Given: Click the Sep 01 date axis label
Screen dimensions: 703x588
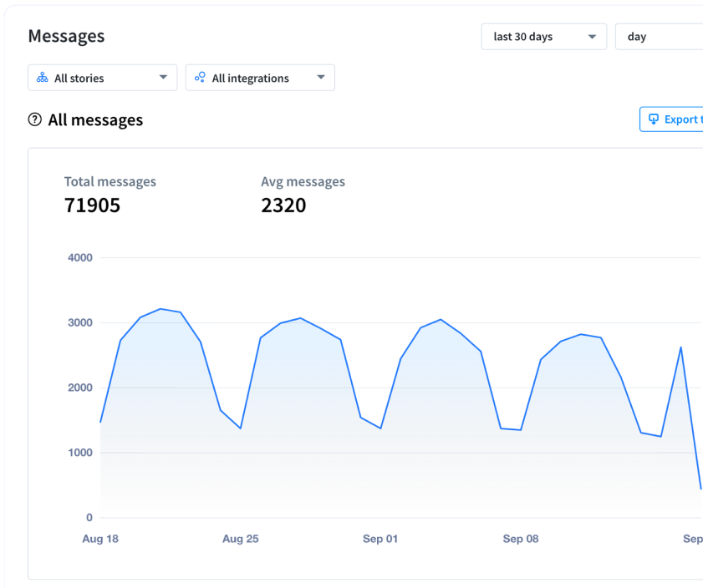Looking at the screenshot, I should click(x=380, y=539).
